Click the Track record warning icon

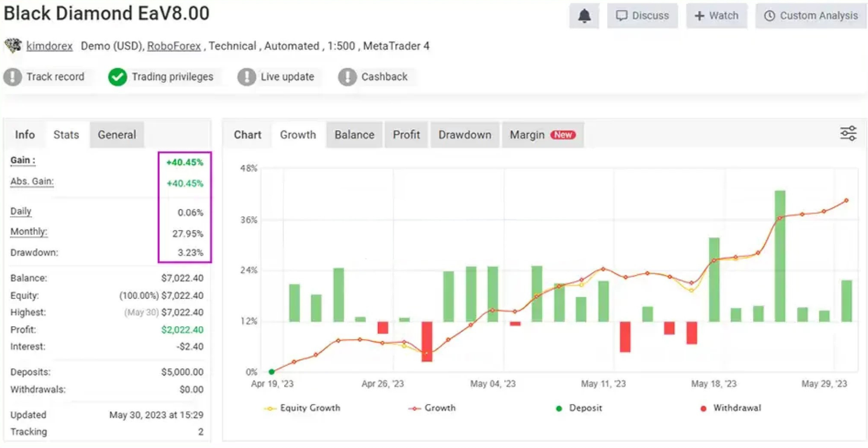(x=12, y=77)
